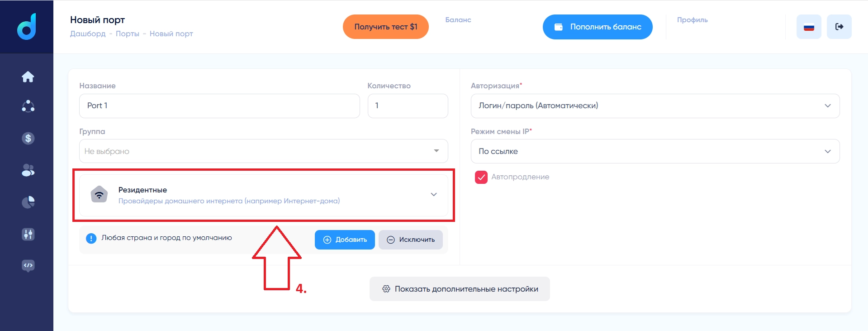Switch language via Russian flag icon
This screenshot has height=331, width=868.
(809, 27)
